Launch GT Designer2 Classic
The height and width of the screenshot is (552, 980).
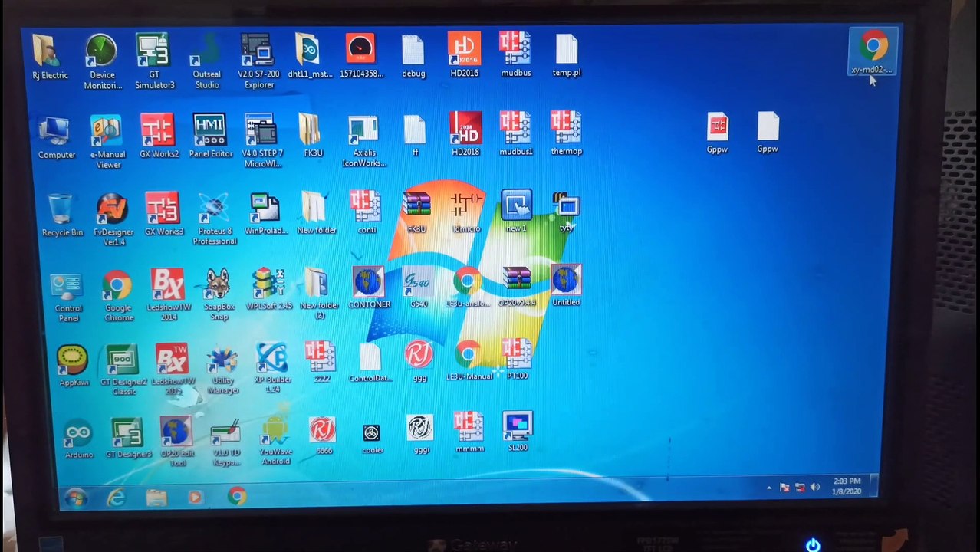(x=123, y=370)
